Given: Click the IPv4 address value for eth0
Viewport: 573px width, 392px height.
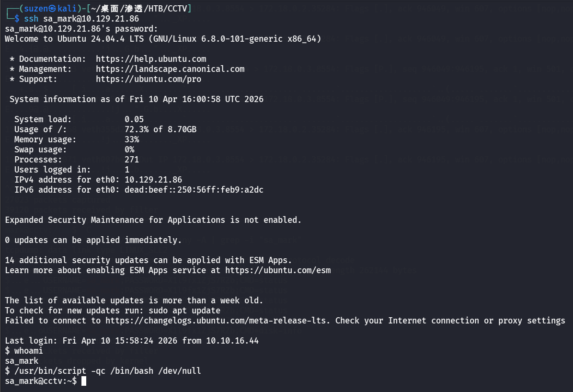Looking at the screenshot, I should 153,180.
